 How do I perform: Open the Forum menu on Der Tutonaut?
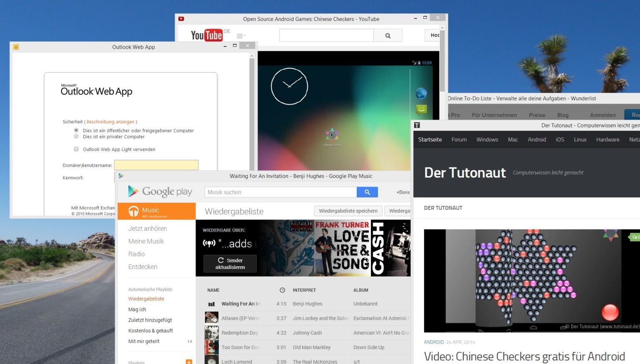coord(459,140)
